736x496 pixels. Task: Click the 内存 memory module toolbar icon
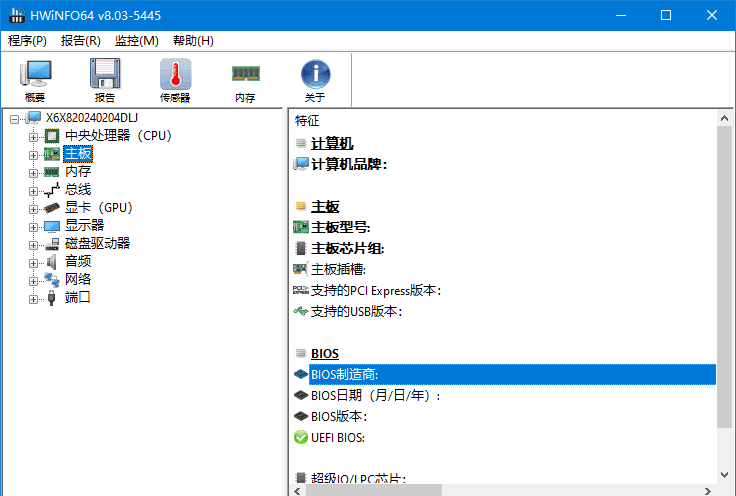(x=245, y=74)
